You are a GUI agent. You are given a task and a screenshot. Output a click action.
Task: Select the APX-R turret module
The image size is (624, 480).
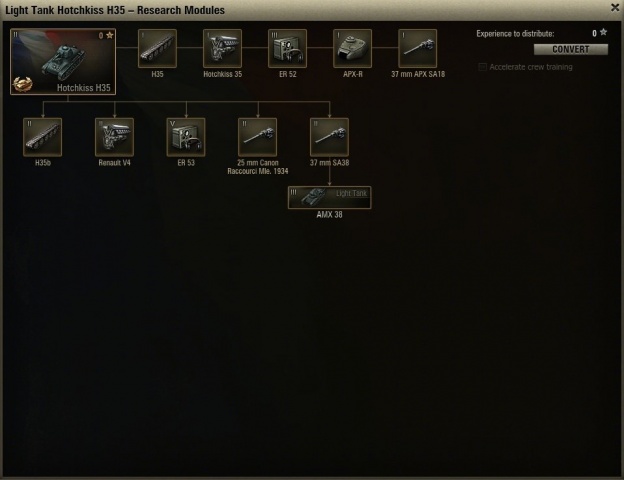353,48
